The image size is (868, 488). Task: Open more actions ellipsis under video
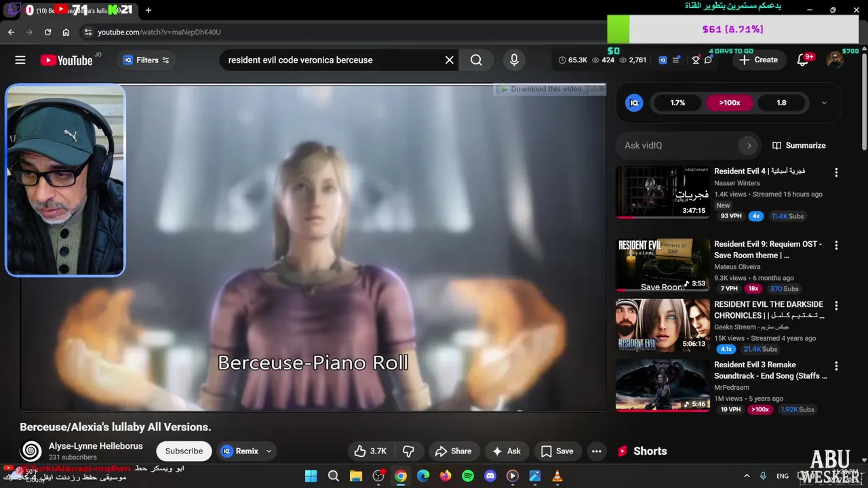(x=596, y=451)
